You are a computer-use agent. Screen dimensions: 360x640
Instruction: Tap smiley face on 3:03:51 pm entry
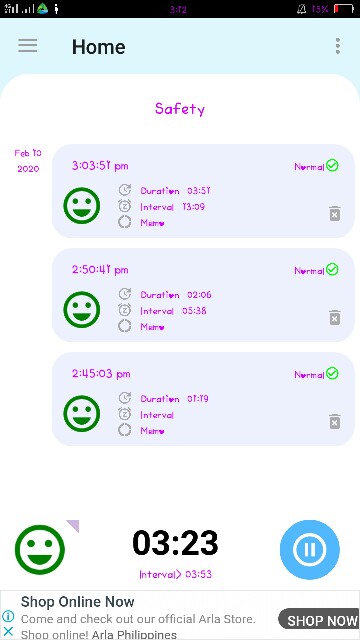coord(82,205)
